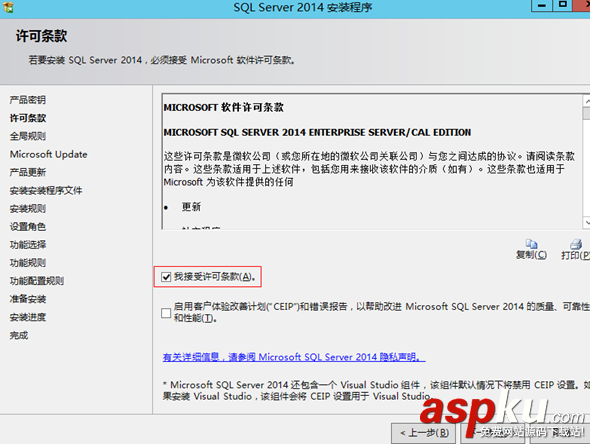This screenshot has height=444, width=590.
Task: Click the 更新 bullet item in the license text
Action: [x=191, y=207]
